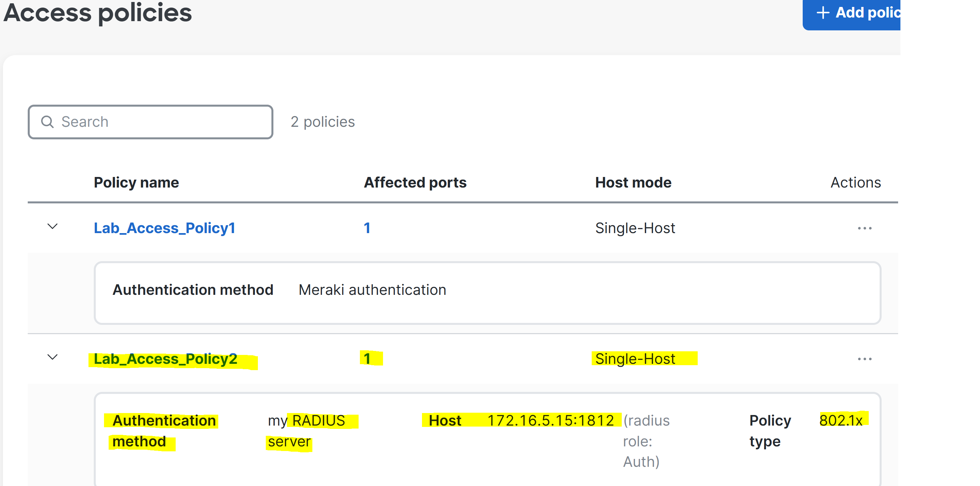This screenshot has width=980, height=486.
Task: Open actions menu for Lab_Access_Policy2
Action: tap(865, 359)
